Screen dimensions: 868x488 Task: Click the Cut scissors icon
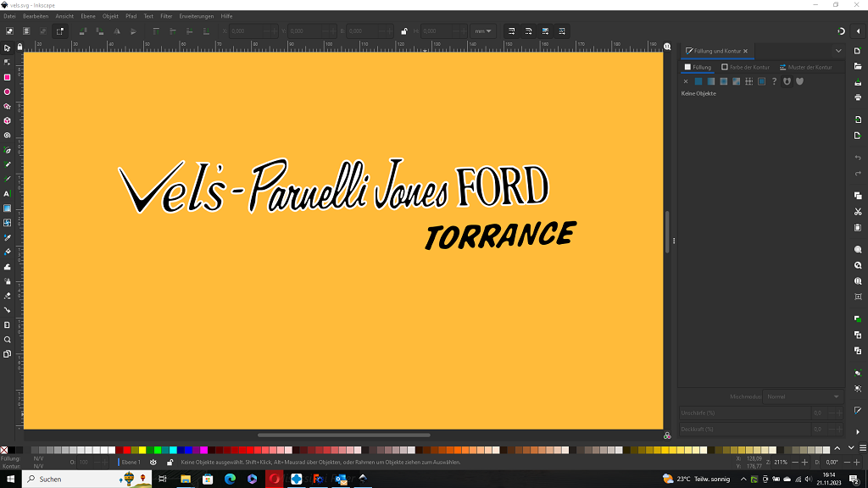pyautogui.click(x=858, y=211)
